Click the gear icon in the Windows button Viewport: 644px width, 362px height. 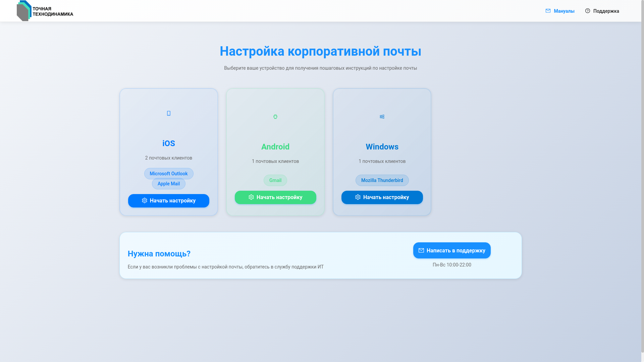(x=358, y=197)
